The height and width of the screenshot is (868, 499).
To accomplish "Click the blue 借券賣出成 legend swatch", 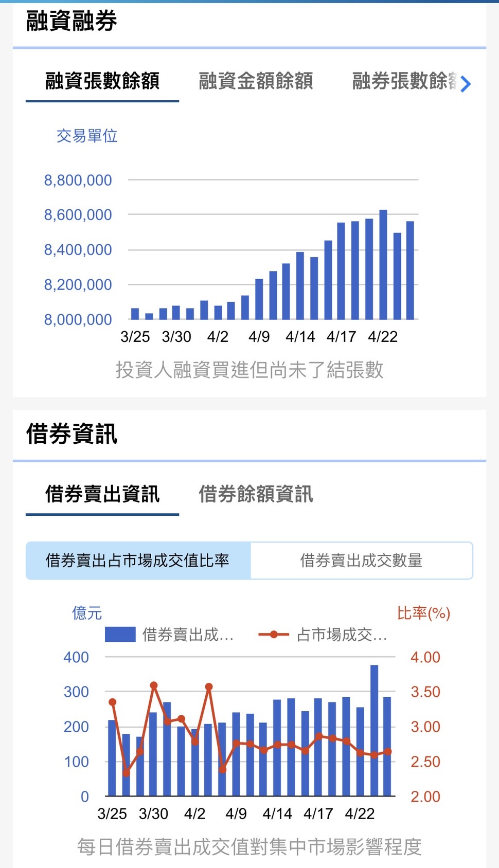I will (120, 635).
